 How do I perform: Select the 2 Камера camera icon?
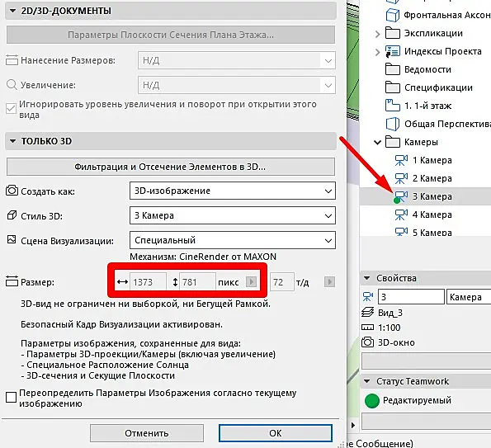[401, 178]
